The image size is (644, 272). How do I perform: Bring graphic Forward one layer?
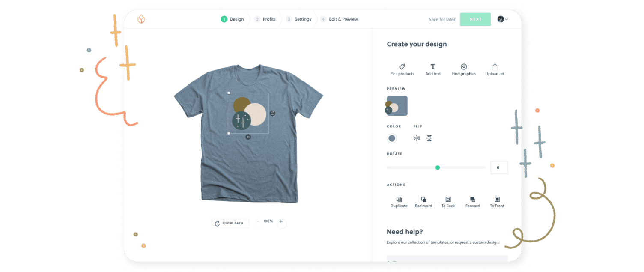pyautogui.click(x=473, y=200)
